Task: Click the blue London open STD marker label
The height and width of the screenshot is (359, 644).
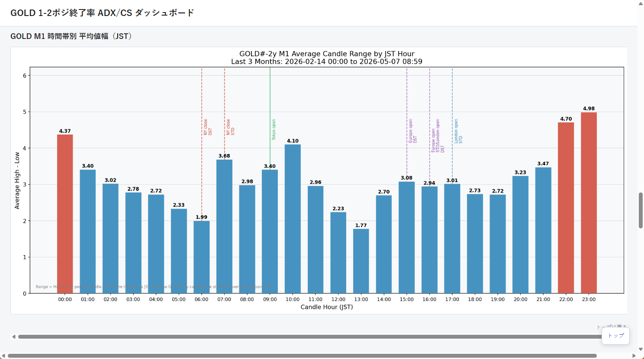Action: tap(458, 131)
